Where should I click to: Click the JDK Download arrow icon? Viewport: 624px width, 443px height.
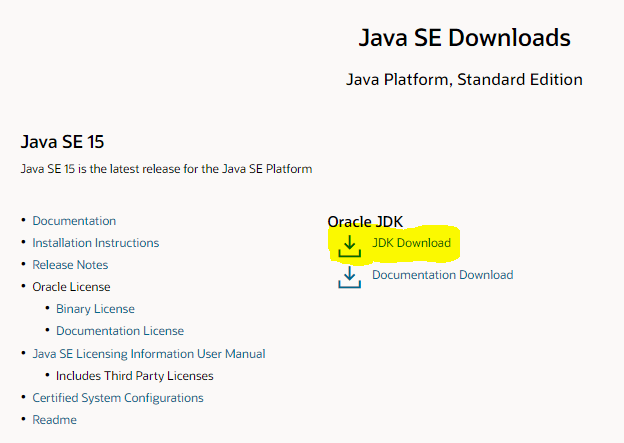click(x=349, y=246)
